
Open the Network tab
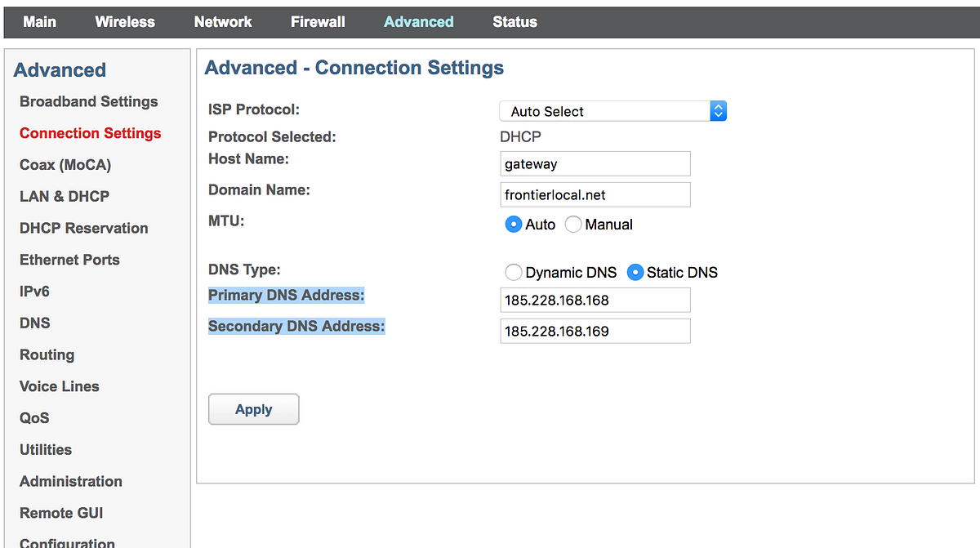pos(222,22)
